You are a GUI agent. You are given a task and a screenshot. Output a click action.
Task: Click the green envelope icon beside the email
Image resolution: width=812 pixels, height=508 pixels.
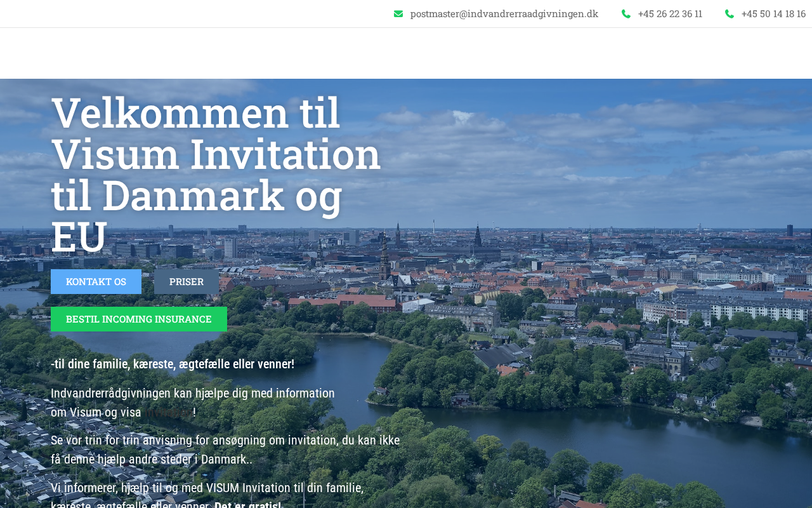[x=398, y=14]
